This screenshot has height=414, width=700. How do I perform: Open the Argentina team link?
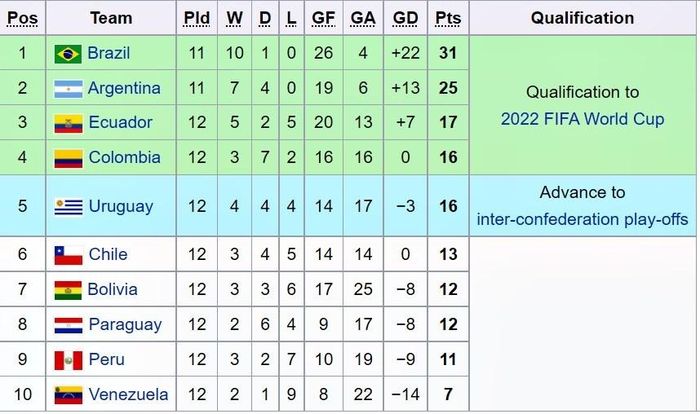[124, 88]
